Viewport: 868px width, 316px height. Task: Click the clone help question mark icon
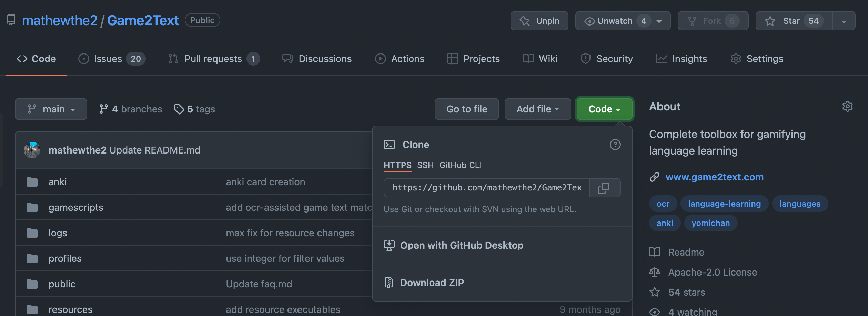615,145
